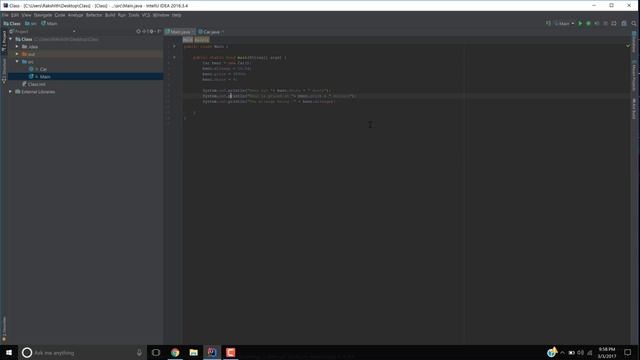The width and height of the screenshot is (640, 360).
Task: Open the volume tray icon
Action: point(580,353)
